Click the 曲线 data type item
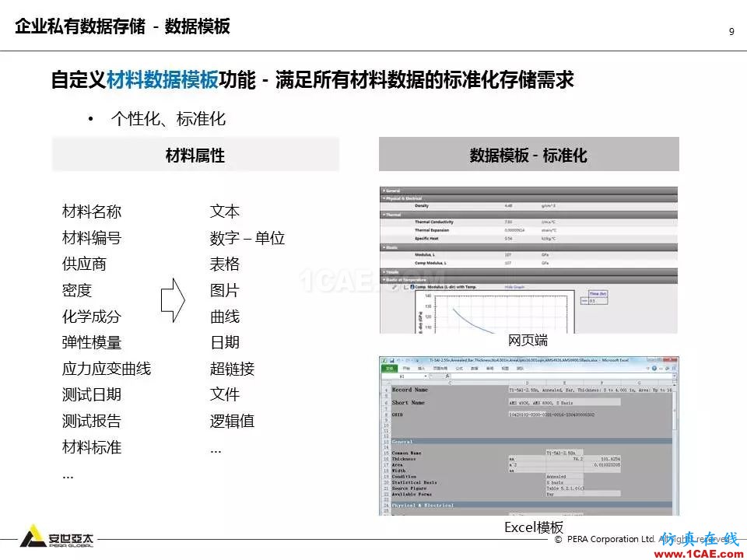This screenshot has height=560, width=747. tap(225, 317)
